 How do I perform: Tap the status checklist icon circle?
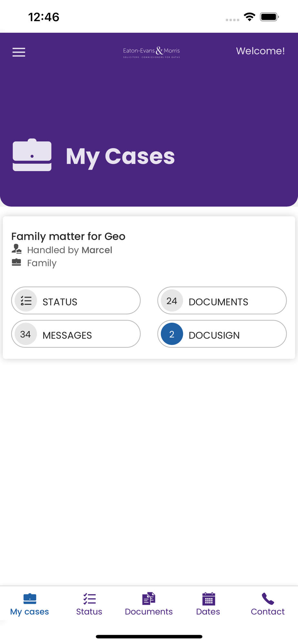point(26,301)
